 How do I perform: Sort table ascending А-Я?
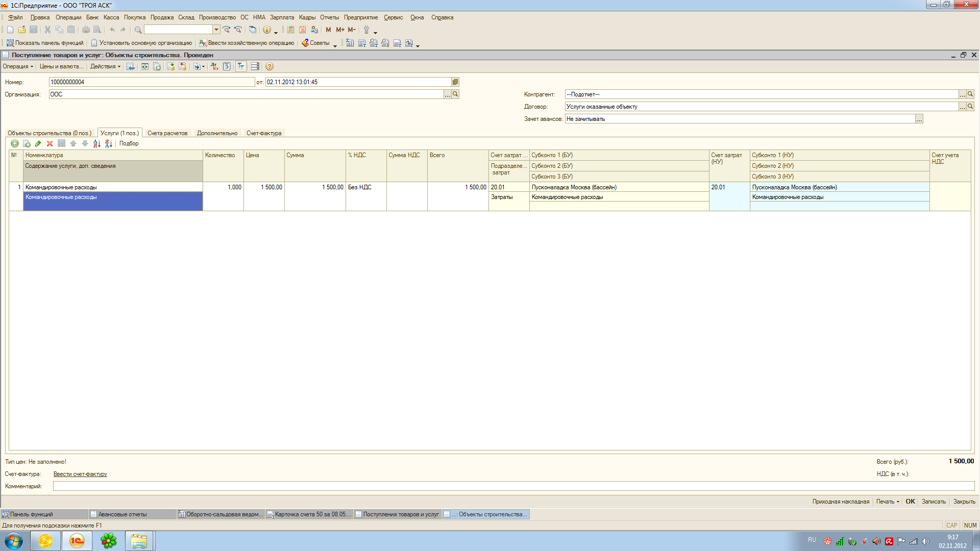click(x=96, y=144)
